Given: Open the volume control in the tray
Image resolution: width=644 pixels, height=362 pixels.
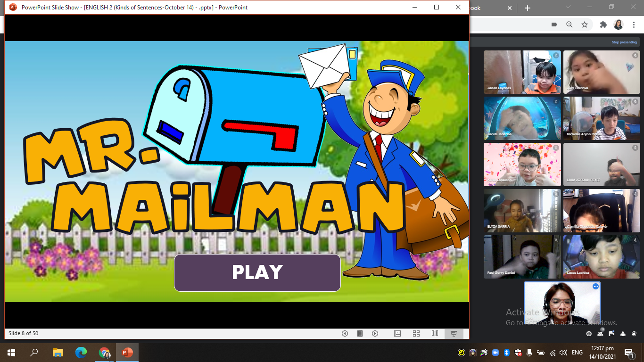Looking at the screenshot, I should click(x=564, y=353).
